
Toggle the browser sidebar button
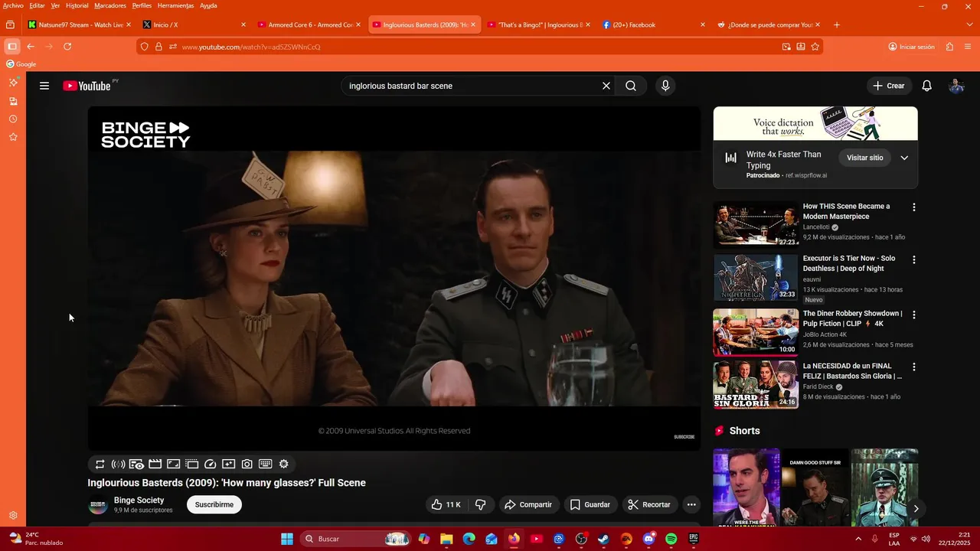pos(12,47)
